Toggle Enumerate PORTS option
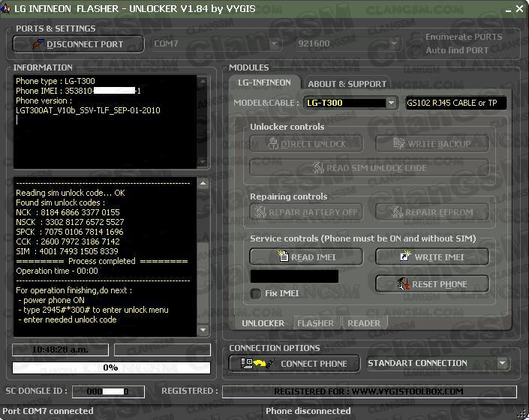Viewport: 529px width, 420px height. (x=464, y=37)
